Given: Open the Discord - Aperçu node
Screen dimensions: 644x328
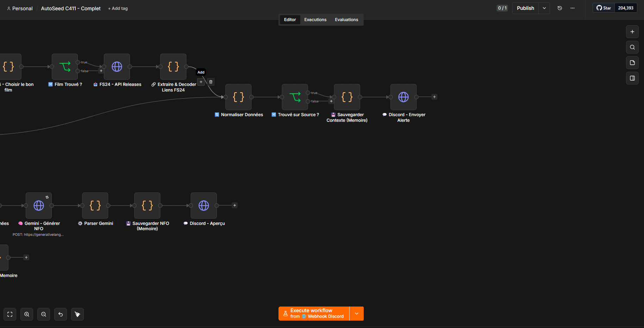Looking at the screenshot, I should click(204, 206).
